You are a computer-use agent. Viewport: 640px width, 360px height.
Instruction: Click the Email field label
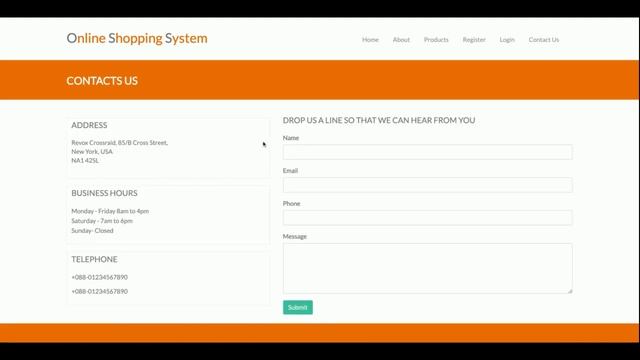click(x=290, y=171)
